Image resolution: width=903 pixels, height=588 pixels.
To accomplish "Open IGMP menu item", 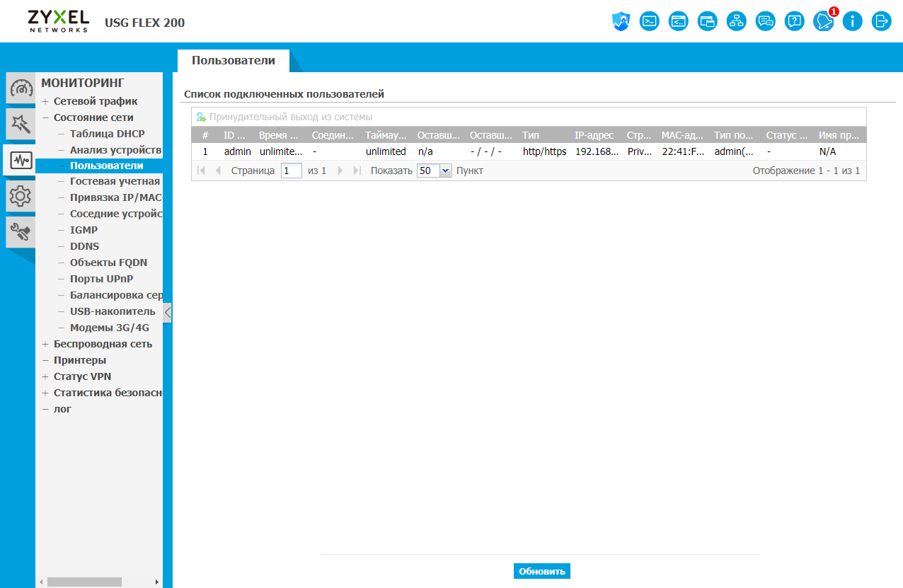I will (84, 230).
